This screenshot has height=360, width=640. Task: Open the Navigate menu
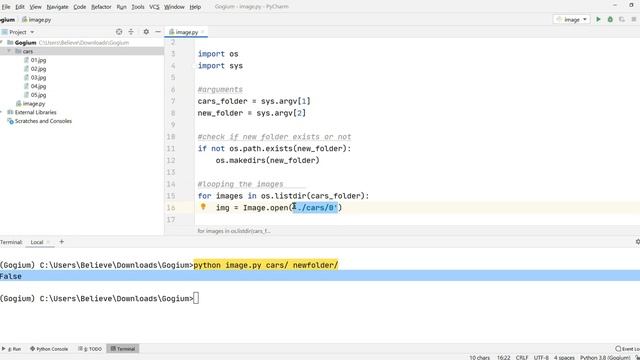[x=58, y=7]
